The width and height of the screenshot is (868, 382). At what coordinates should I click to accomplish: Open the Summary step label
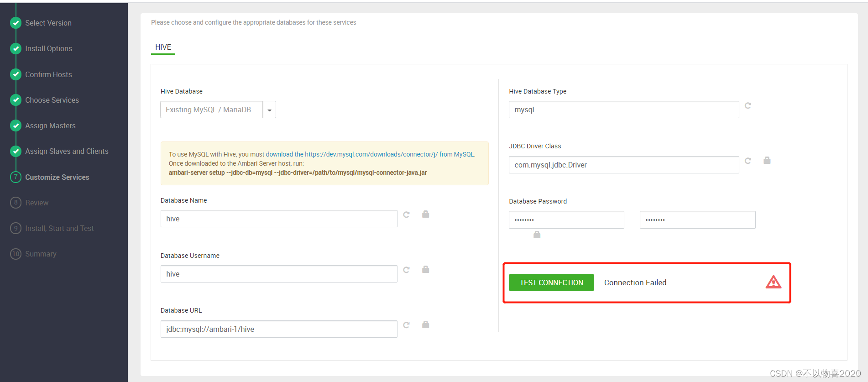(x=41, y=254)
